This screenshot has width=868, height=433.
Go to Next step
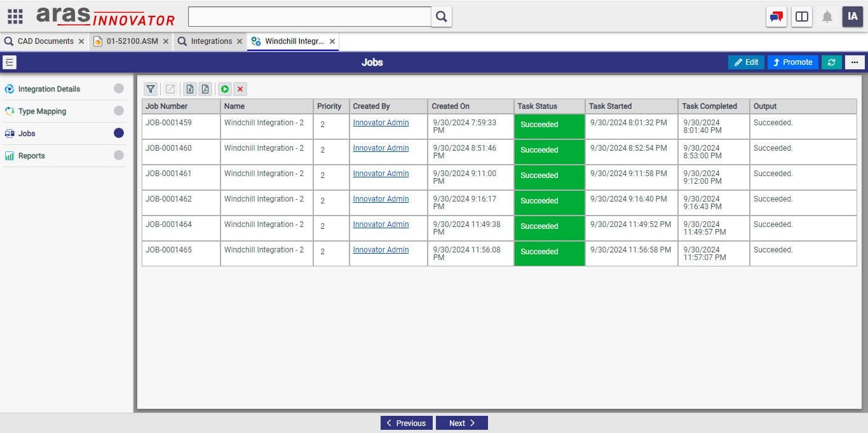[462, 423]
